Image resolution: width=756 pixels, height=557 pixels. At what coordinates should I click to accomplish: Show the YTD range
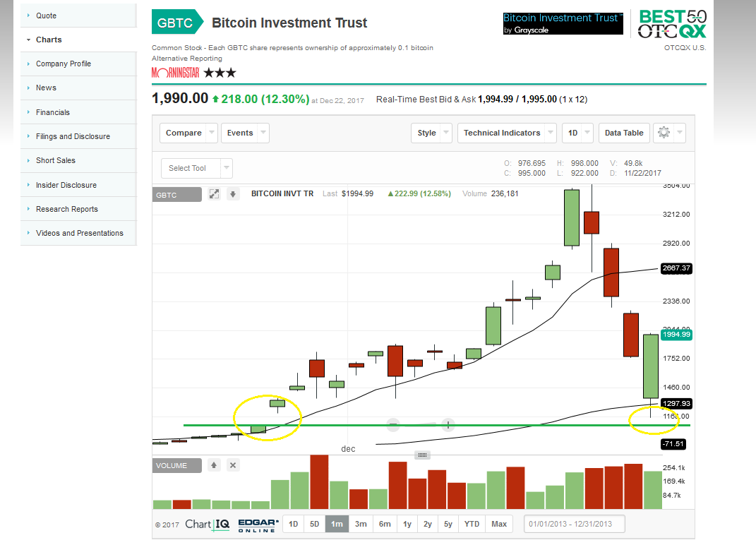pos(472,524)
